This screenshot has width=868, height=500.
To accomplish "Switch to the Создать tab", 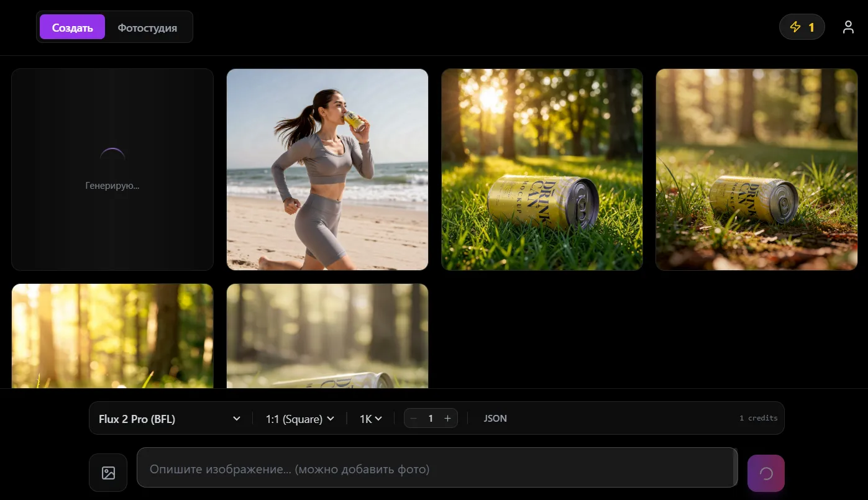I will (x=72, y=27).
